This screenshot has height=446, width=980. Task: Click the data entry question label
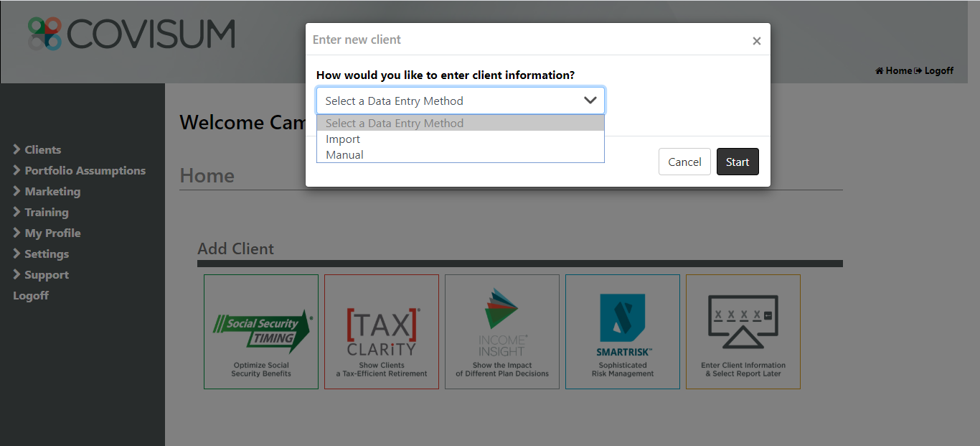pos(446,75)
